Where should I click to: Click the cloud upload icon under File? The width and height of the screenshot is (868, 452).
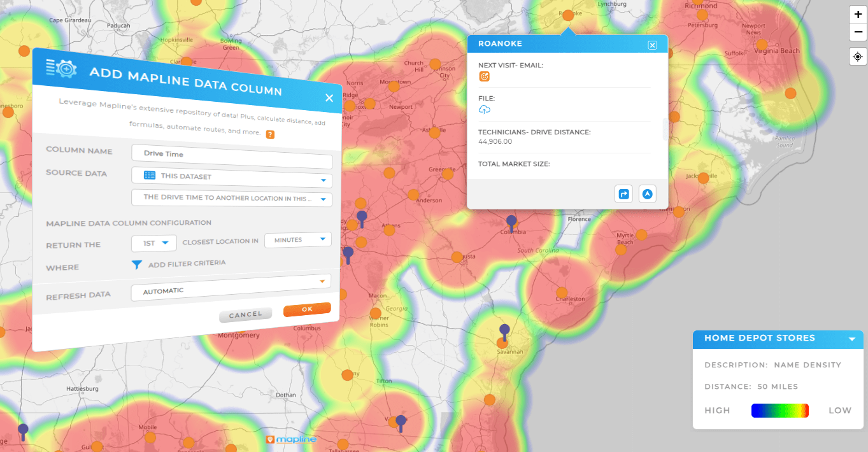[484, 109]
